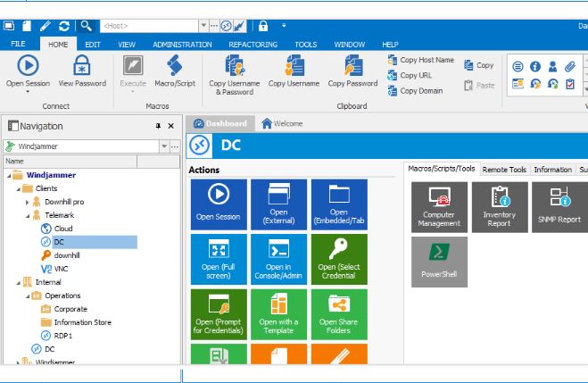Open the quick access toolbar customize arrow

click(284, 26)
